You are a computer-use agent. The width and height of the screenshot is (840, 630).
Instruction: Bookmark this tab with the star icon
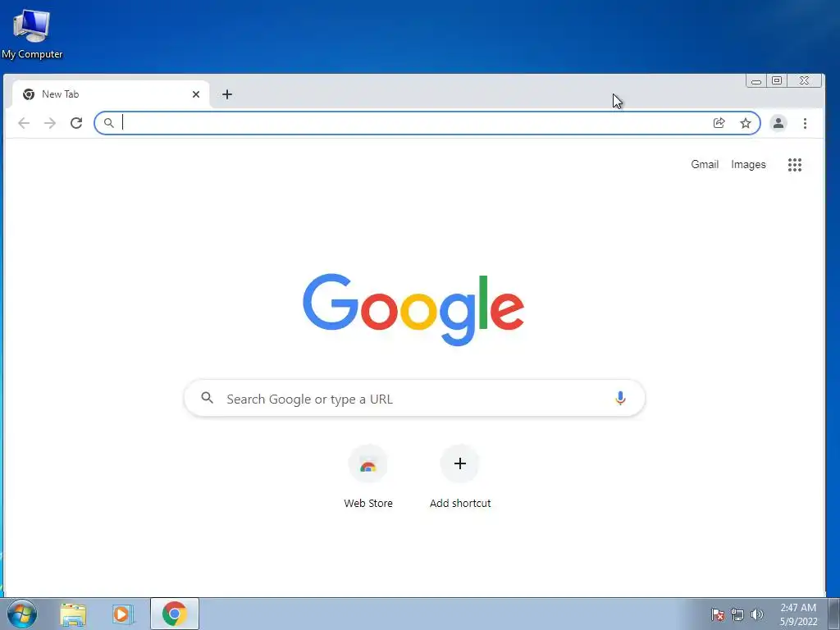point(745,123)
